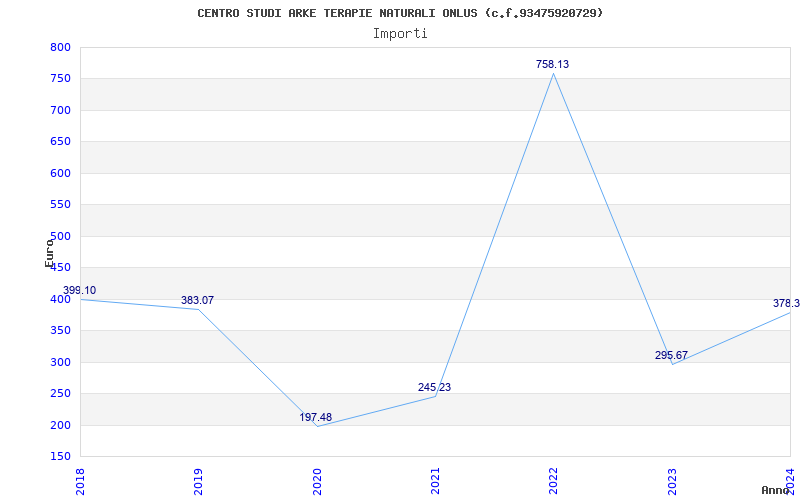Image resolution: width=800 pixels, height=500 pixels.
Task: Click the Euro y-axis title
Action: tap(49, 254)
